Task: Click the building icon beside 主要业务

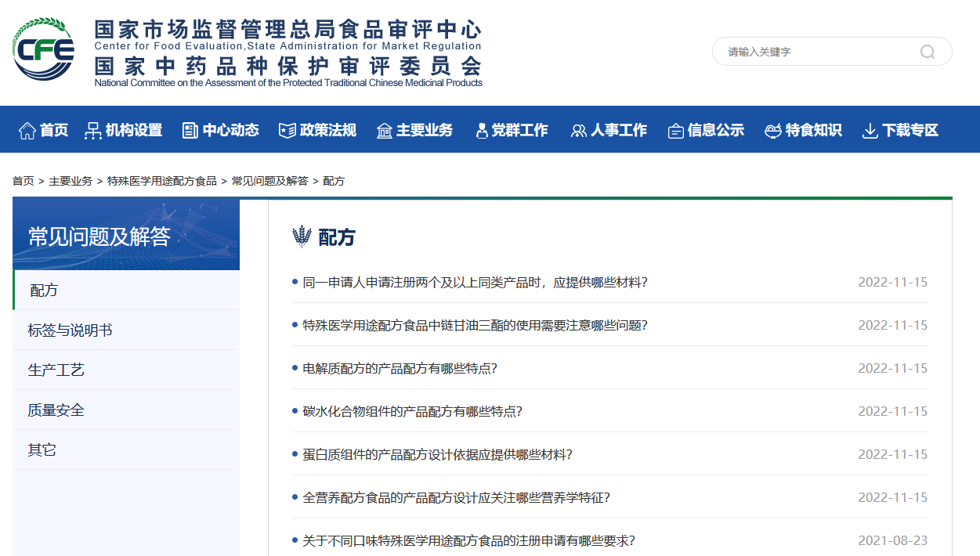Action: pyautogui.click(x=384, y=131)
